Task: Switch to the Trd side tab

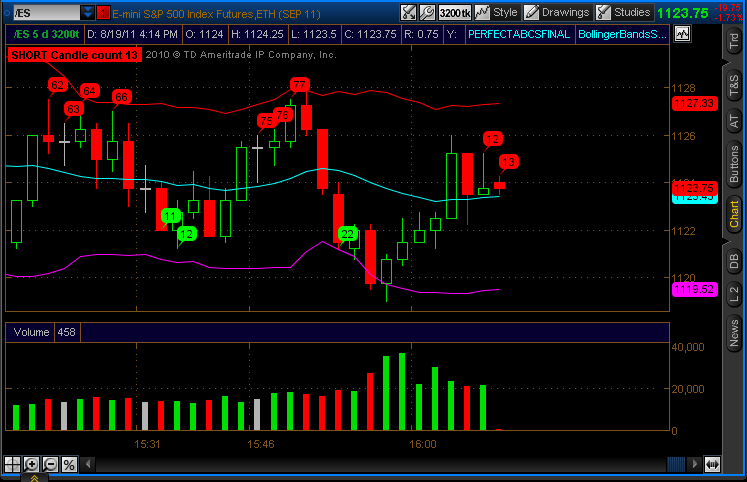Action: click(x=734, y=41)
